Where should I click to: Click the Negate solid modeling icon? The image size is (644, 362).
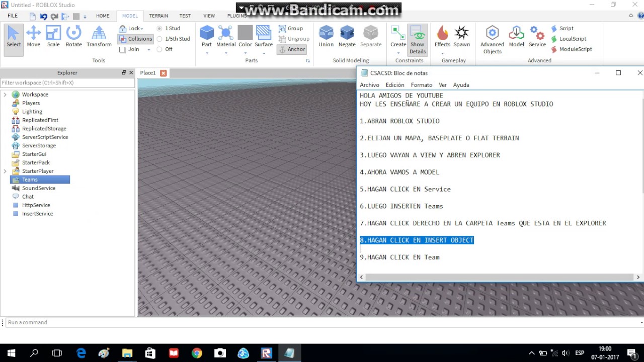347,37
